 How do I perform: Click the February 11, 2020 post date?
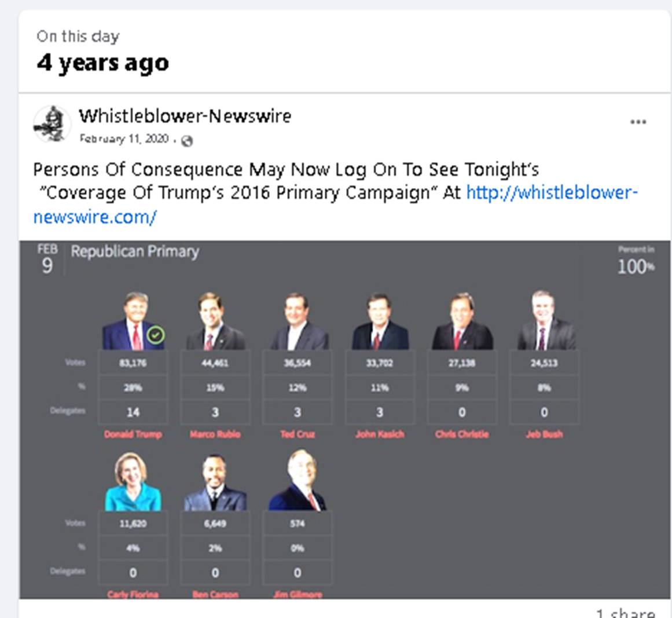[124, 139]
